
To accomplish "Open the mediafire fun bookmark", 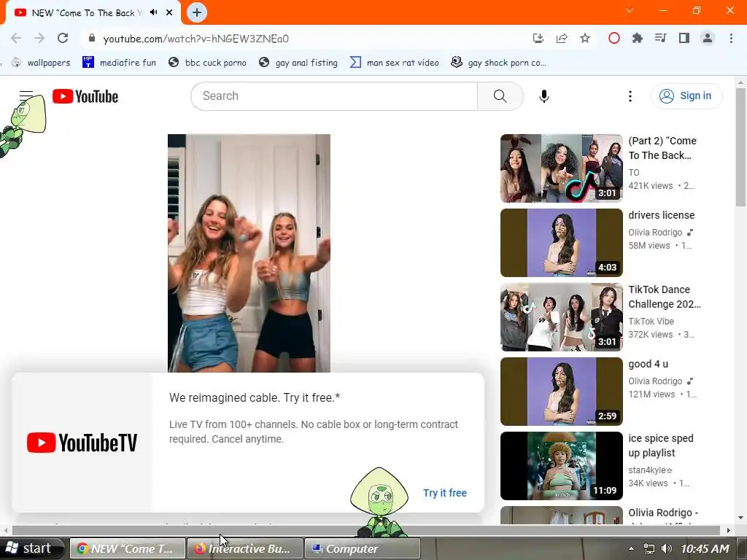I will (119, 63).
